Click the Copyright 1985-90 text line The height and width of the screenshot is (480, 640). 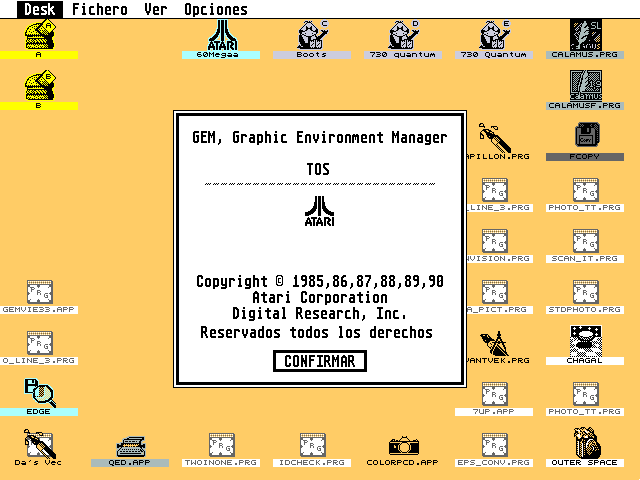[x=320, y=281]
